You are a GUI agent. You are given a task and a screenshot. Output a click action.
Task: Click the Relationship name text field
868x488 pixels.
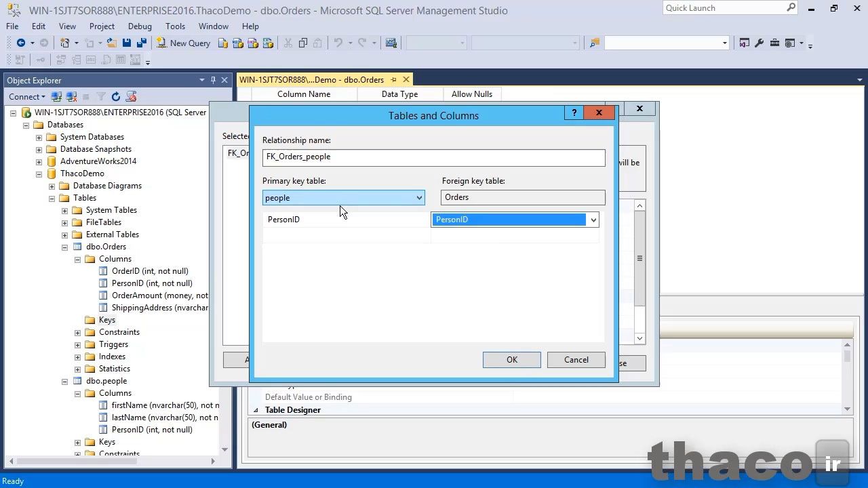(x=433, y=157)
